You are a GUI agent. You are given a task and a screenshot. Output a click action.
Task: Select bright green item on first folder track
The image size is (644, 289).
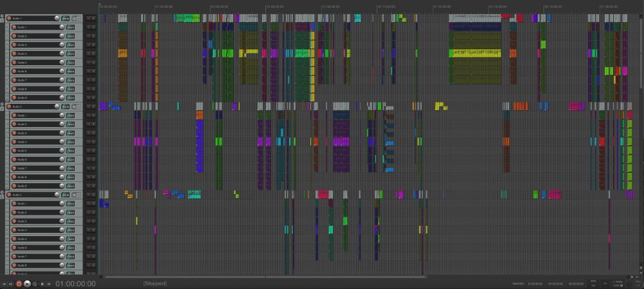187,17
